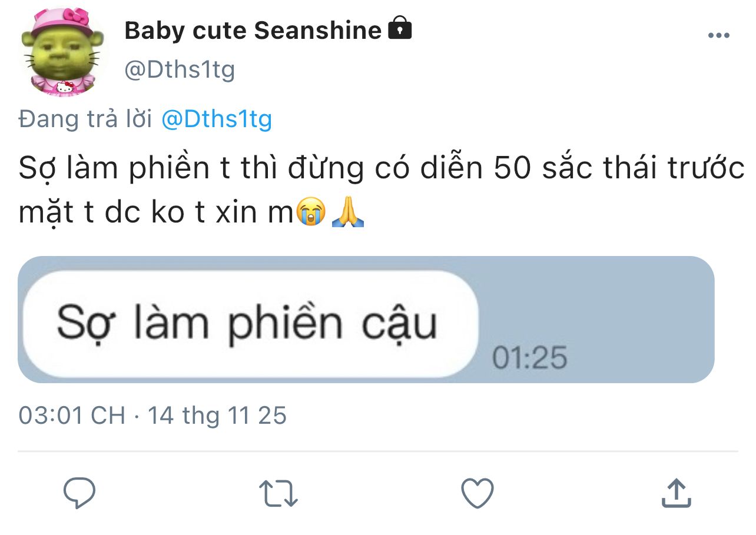Viewport: 756px width, 535px height.
Task: Click the "Đang trả lời" label
Action: tap(85, 119)
